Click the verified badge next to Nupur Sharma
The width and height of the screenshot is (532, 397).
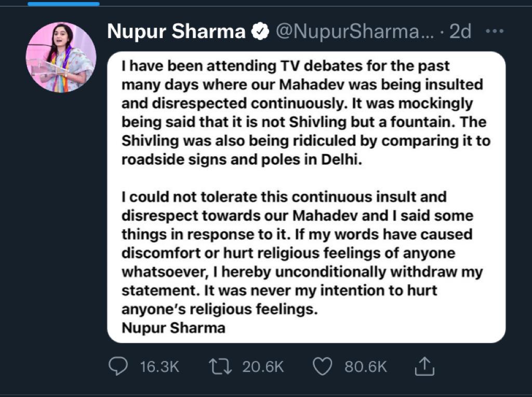[x=260, y=32]
